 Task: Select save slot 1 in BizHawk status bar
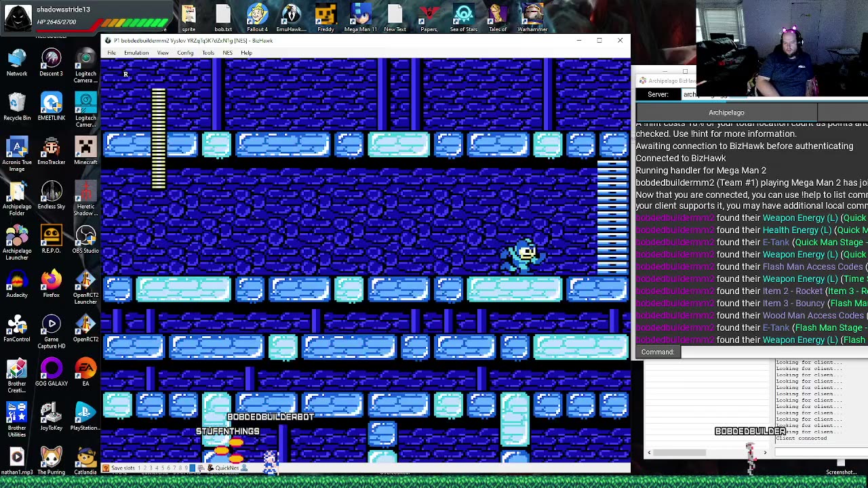tap(140, 468)
